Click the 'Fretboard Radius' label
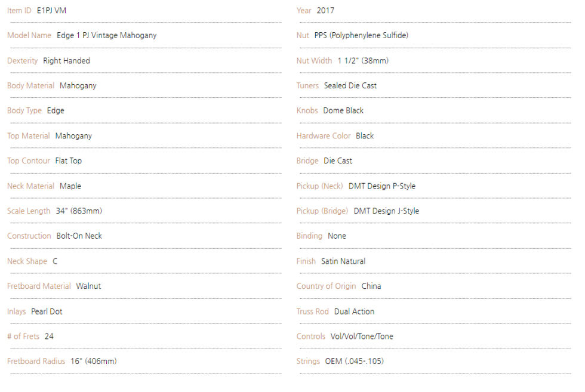Screen dimensions: 585x392 coord(36,362)
